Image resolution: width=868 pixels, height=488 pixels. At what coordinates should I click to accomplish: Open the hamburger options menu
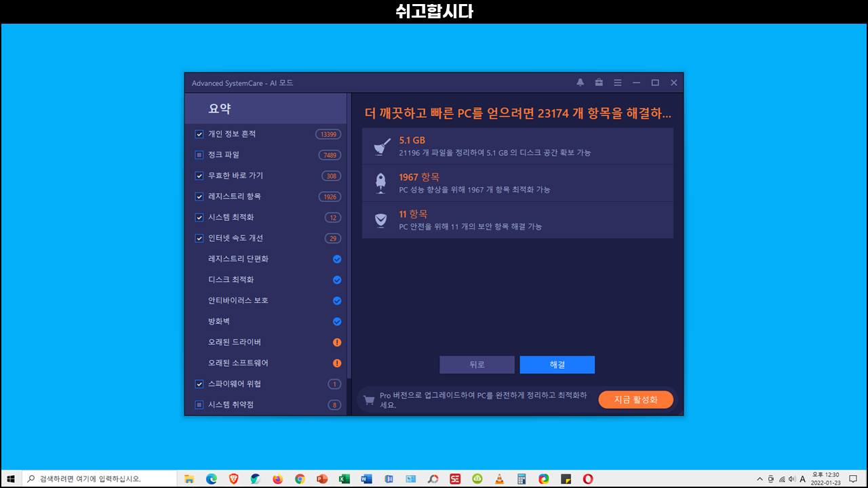coord(618,83)
